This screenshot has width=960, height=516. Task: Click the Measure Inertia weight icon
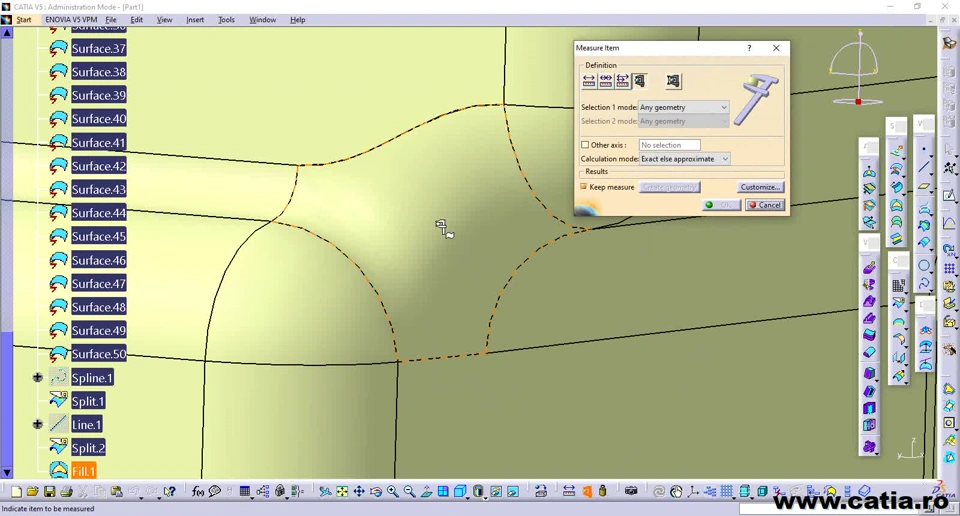click(602, 491)
